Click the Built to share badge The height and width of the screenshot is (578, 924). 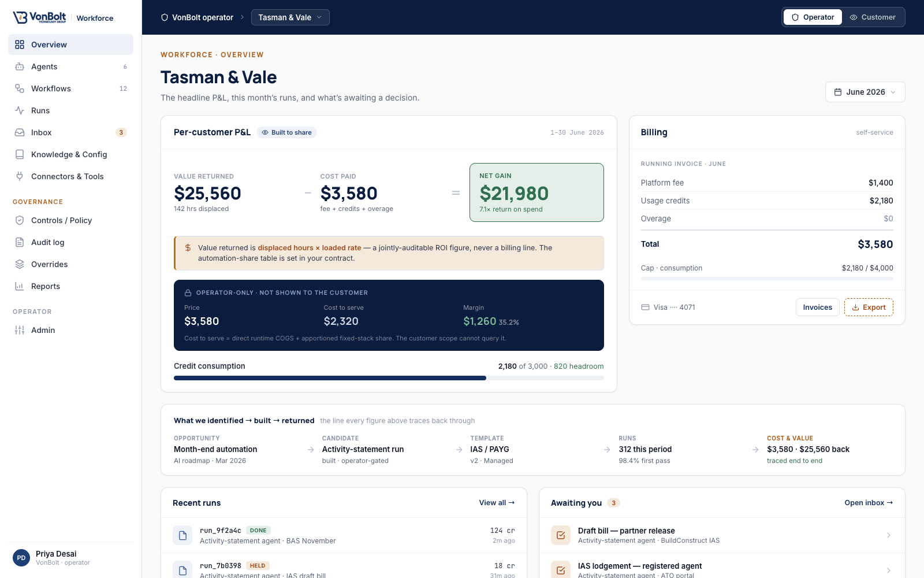click(286, 132)
